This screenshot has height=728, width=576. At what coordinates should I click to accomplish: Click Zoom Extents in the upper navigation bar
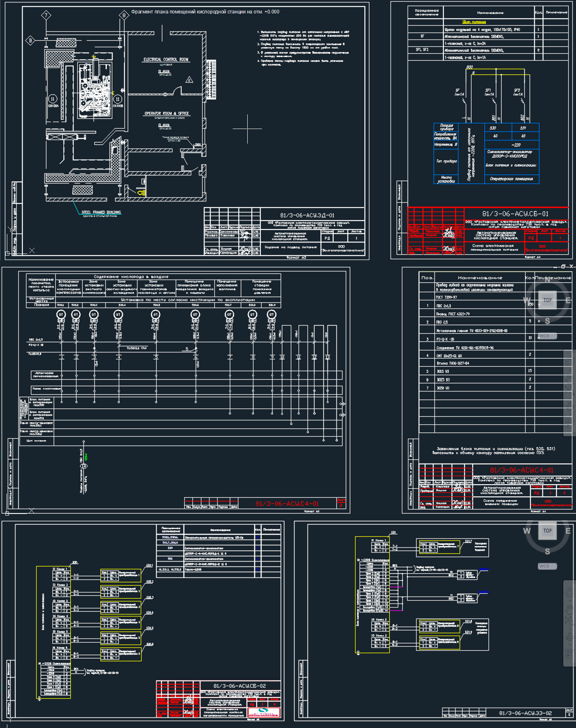pyautogui.click(x=569, y=390)
